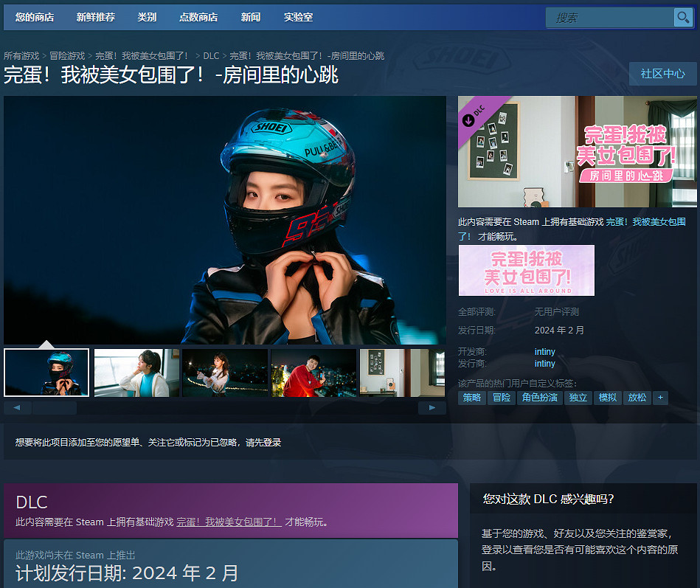Click the helmet screenshot thumbnail
700x588 pixels.
(x=46, y=373)
